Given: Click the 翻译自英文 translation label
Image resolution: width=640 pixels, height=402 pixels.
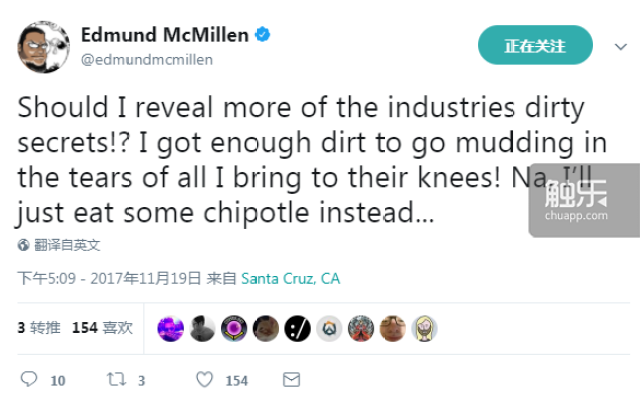Looking at the screenshot, I should click(67, 244).
